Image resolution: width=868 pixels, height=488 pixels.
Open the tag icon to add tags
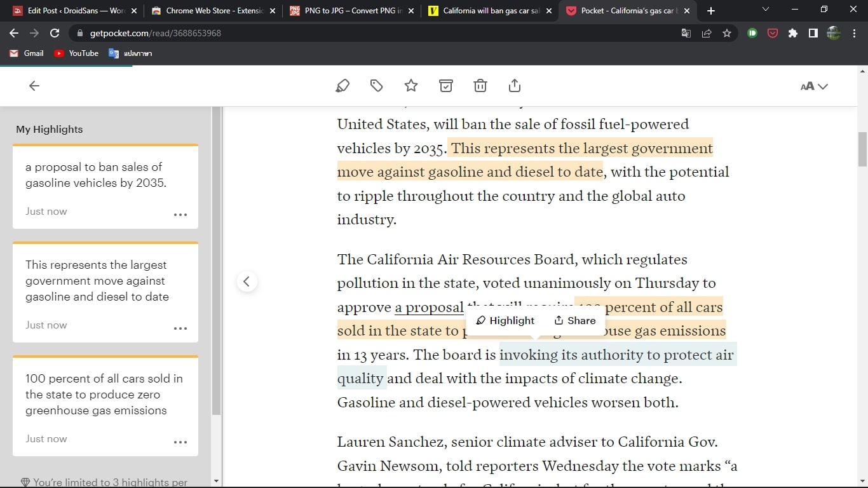coord(377,86)
